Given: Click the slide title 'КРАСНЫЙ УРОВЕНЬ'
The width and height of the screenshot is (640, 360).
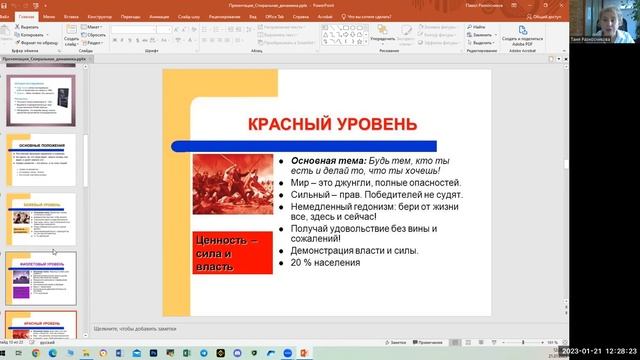Looking at the screenshot, I should (332, 124).
